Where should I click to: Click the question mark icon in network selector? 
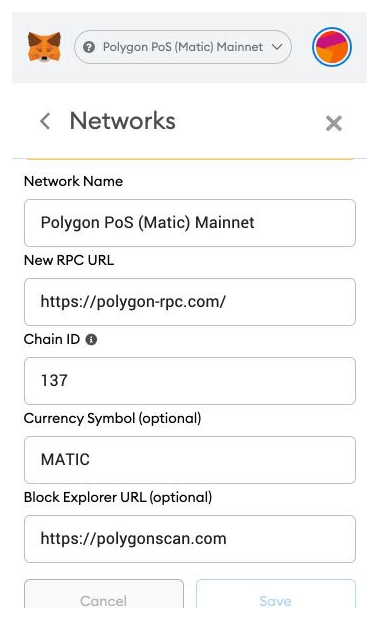(x=89, y=47)
